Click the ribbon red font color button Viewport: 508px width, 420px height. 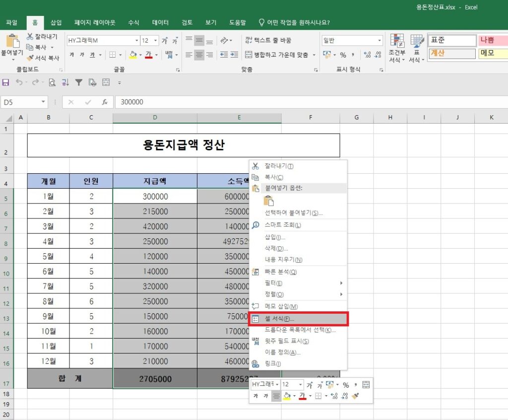149,55
